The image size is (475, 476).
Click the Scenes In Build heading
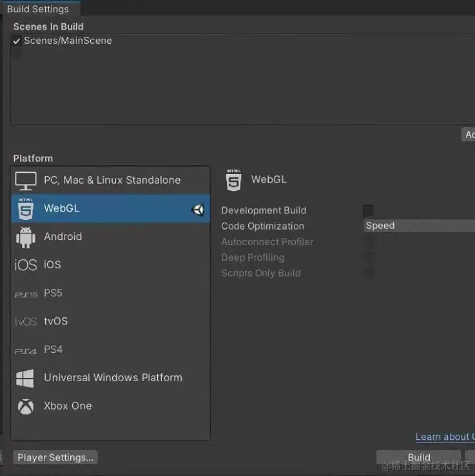point(48,26)
